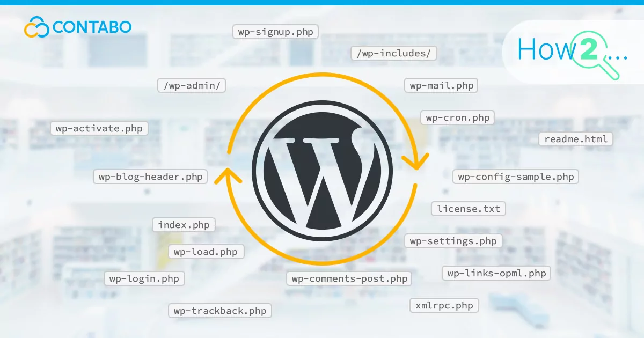Select the wp-blog-header.php label

[150, 177]
